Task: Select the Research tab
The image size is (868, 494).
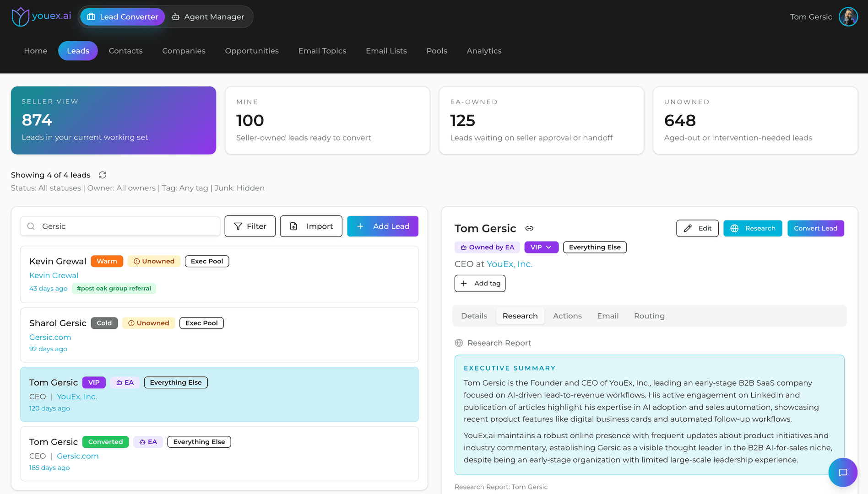Action: pyautogui.click(x=520, y=316)
